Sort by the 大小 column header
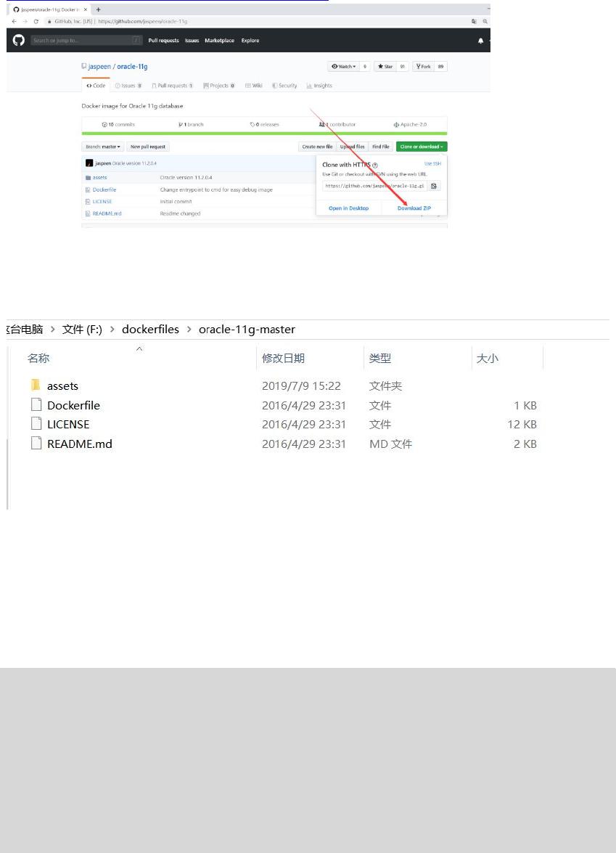Viewport: 616px width, 853px height. point(487,358)
